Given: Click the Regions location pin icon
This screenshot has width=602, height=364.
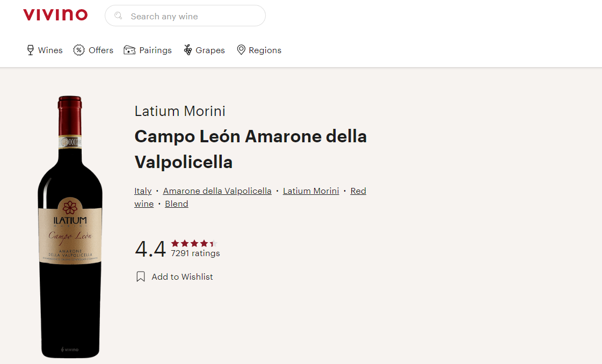Looking at the screenshot, I should tap(241, 50).
